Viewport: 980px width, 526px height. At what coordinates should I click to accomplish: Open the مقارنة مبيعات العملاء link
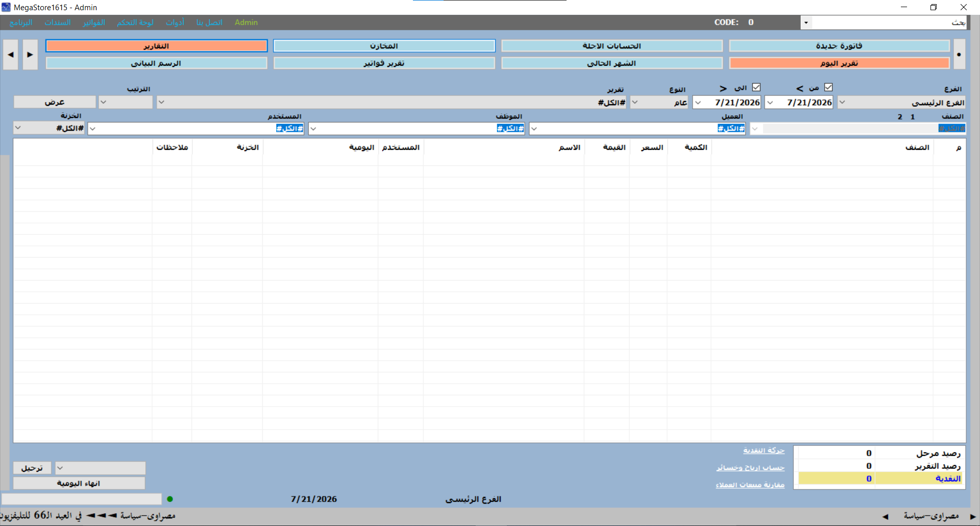[x=750, y=485]
